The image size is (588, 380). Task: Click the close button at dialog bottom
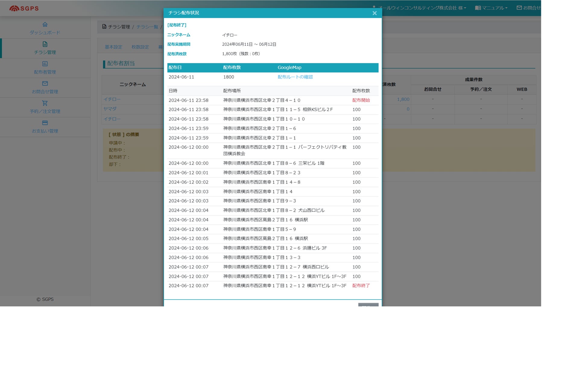(368, 305)
